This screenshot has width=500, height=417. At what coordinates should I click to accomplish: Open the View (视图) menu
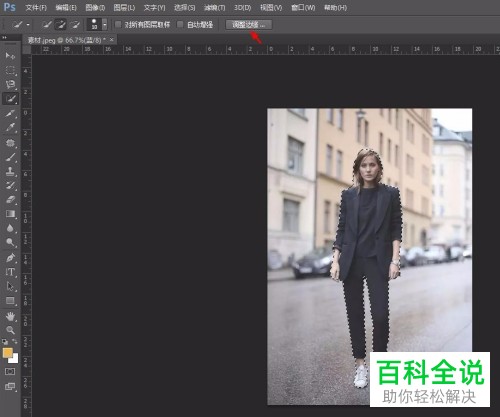[x=271, y=7]
